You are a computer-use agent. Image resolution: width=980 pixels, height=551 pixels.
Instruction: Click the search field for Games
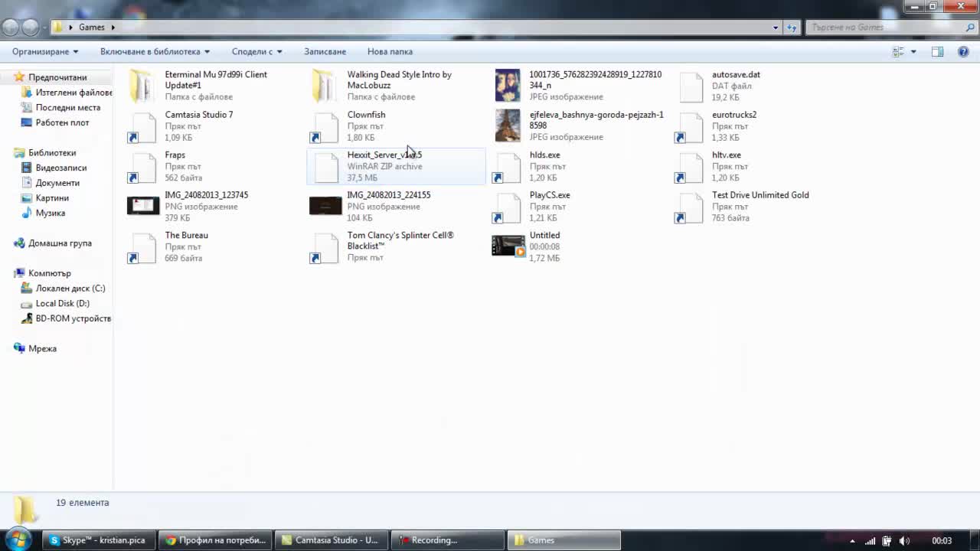point(890,28)
